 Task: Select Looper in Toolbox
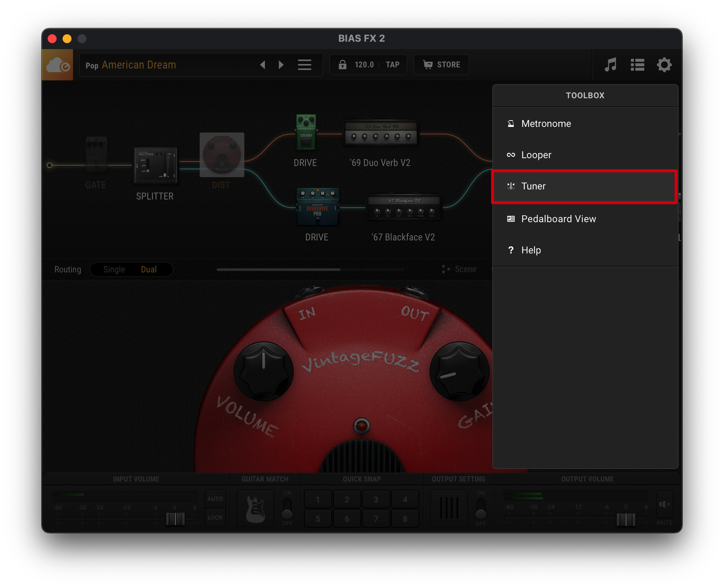(x=585, y=155)
